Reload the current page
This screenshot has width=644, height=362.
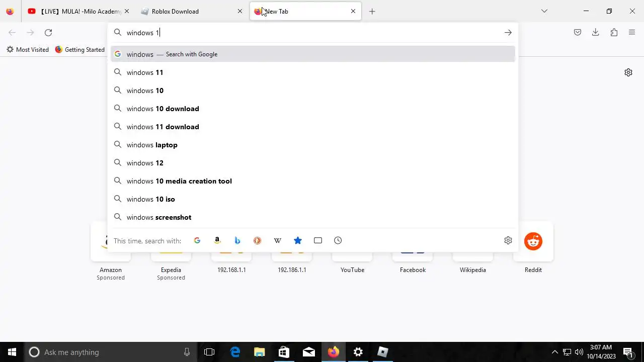tap(48, 33)
